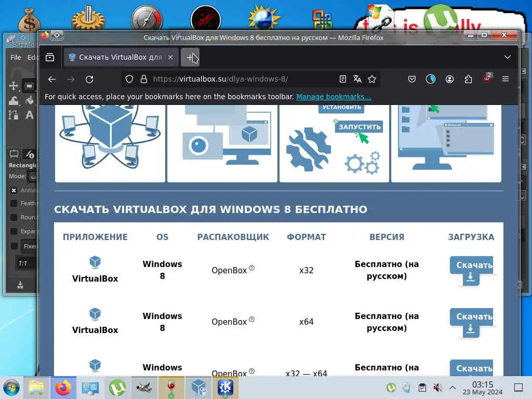This screenshot has height=399, width=532.
Task: Open the VirtualBox taskbar icon
Action: 198,388
